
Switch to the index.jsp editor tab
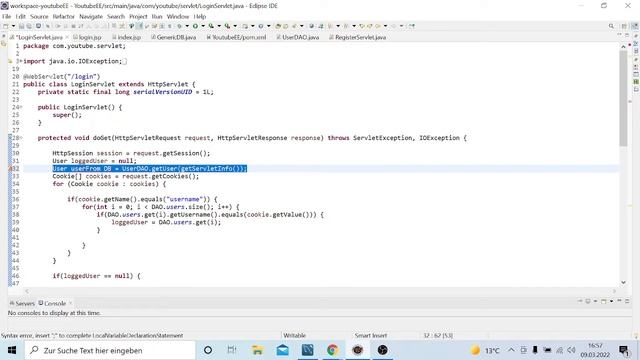tap(127, 37)
